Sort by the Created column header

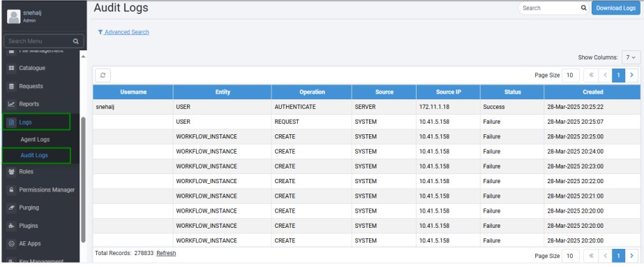(x=592, y=92)
